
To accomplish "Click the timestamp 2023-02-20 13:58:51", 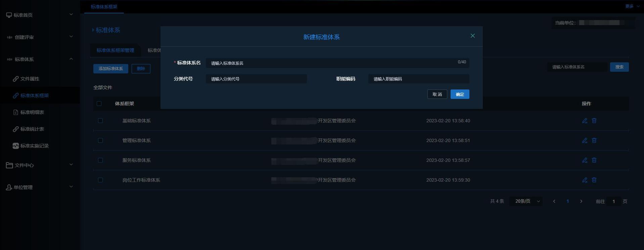I will 448,140.
